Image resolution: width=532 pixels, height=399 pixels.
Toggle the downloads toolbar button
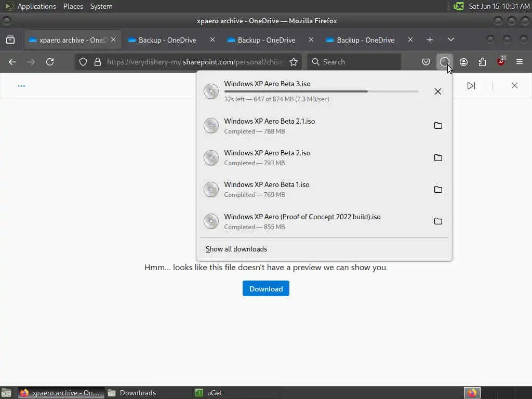(445, 62)
